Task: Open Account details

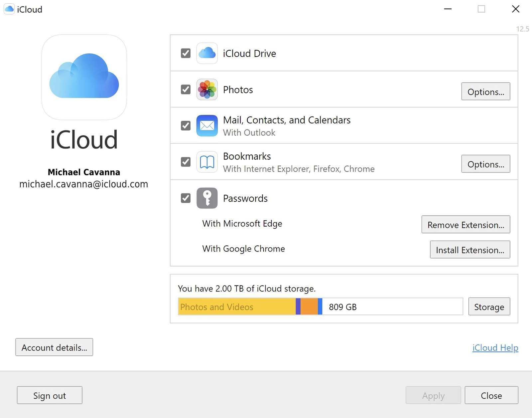Action: click(x=54, y=347)
